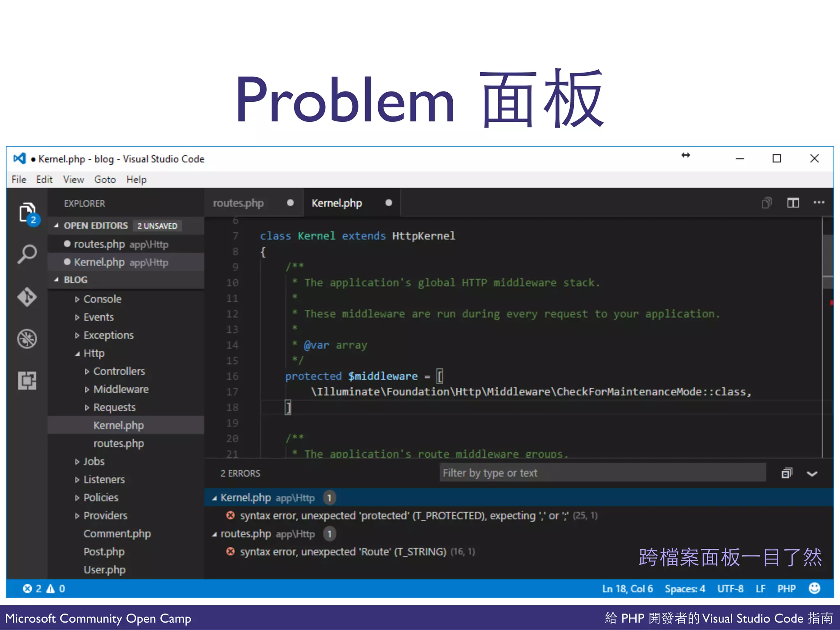Open the Extensions view icon

(x=27, y=381)
